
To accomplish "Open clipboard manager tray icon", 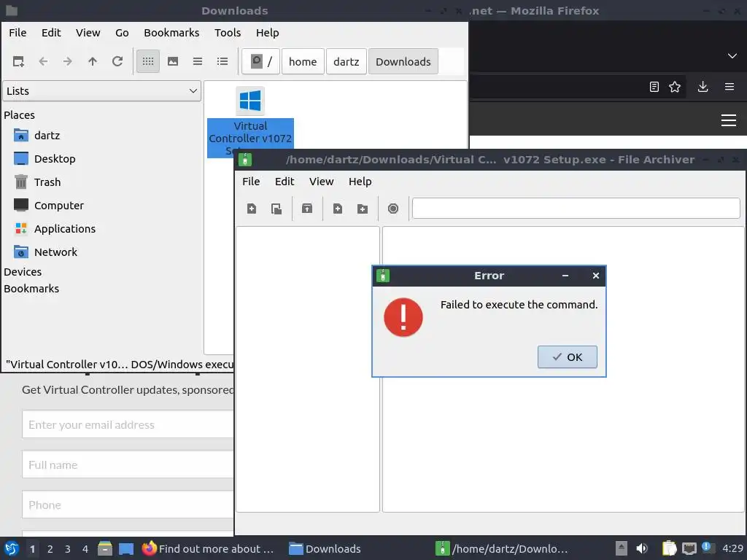I will coord(669,548).
